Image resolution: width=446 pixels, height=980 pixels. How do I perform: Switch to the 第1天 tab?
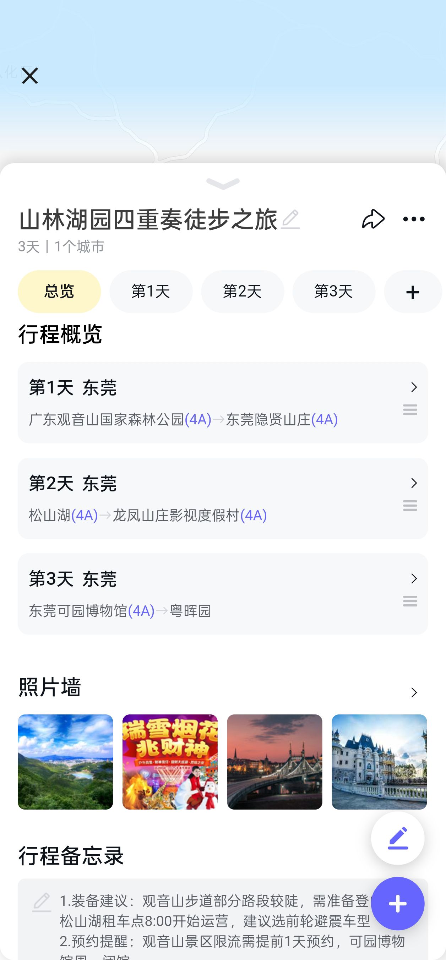coord(151,292)
